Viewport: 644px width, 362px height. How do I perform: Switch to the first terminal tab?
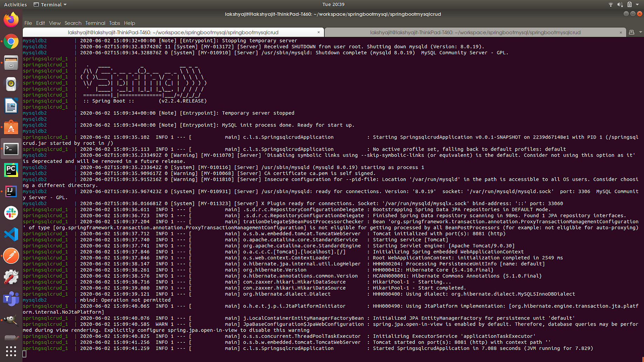(x=173, y=32)
